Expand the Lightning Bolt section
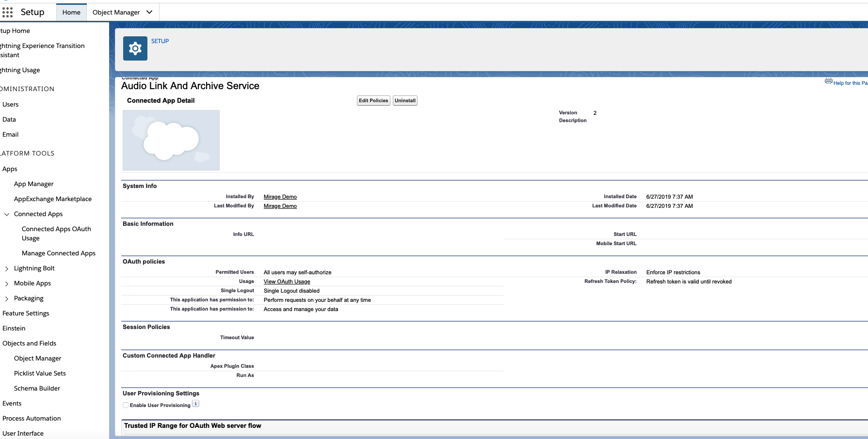Viewport: 868px width, 439px height. (7, 268)
